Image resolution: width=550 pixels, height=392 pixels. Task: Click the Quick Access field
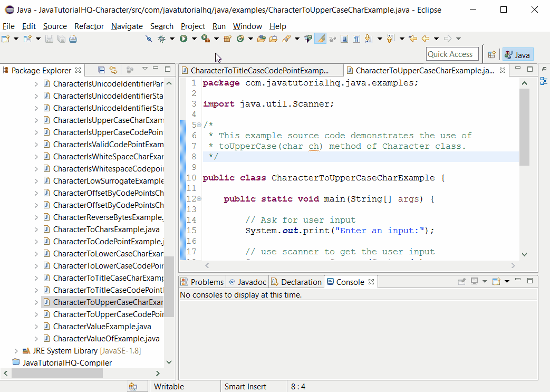[x=451, y=54]
